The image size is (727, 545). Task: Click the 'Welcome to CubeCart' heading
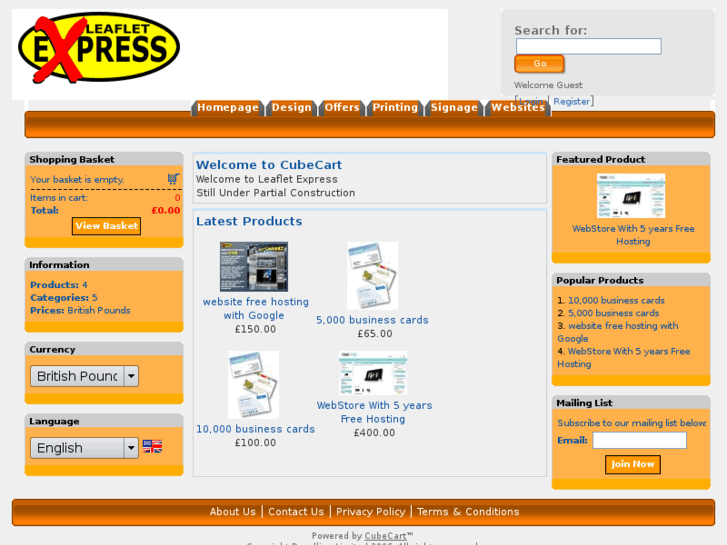(269, 165)
